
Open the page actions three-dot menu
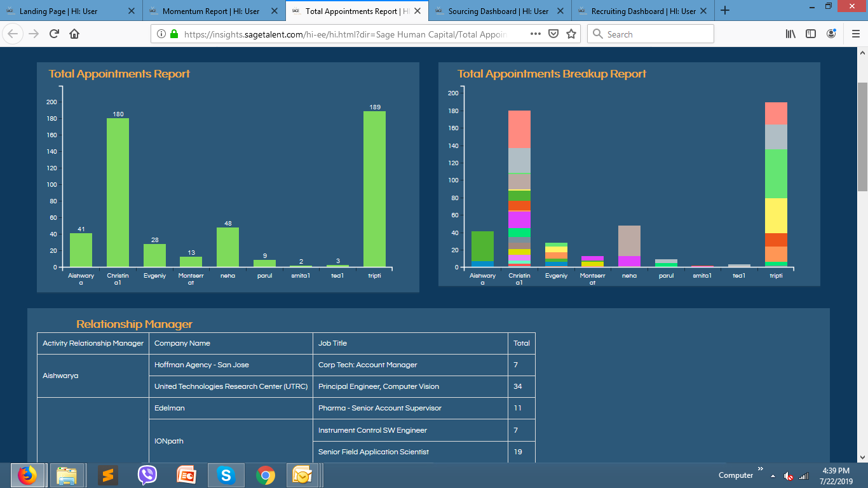coord(536,34)
